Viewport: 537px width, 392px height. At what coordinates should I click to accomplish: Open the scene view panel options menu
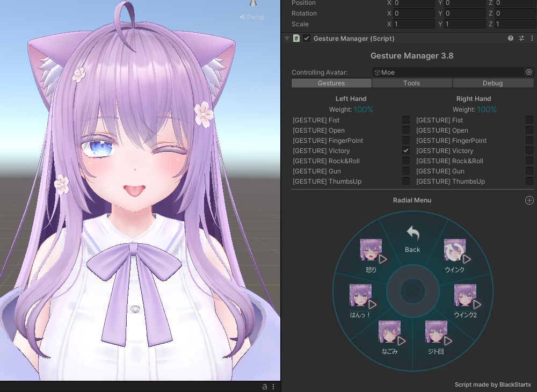click(273, 387)
